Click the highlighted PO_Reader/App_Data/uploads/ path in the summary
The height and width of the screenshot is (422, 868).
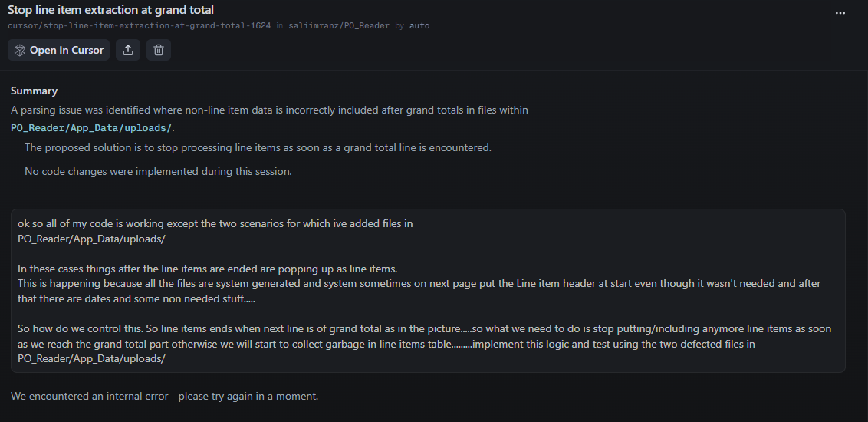[91, 127]
